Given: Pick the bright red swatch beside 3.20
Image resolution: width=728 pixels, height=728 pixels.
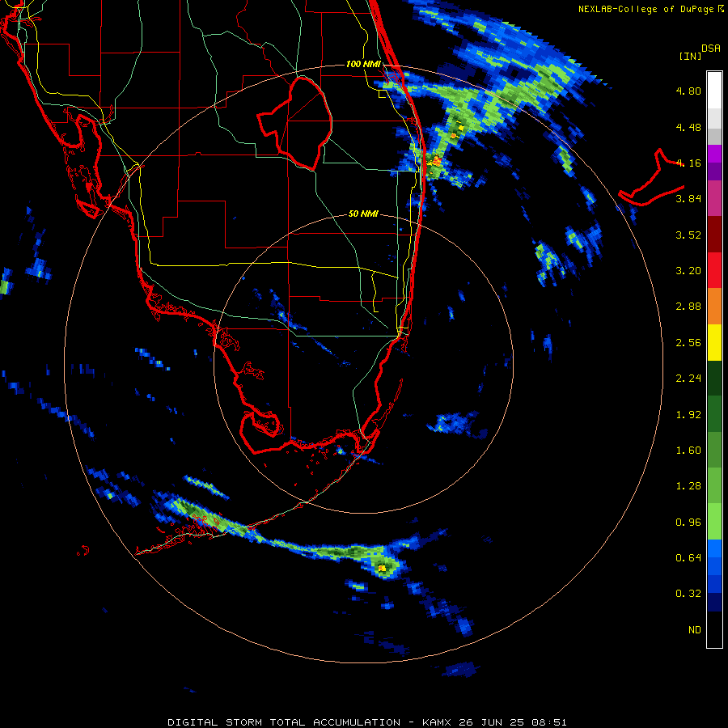Looking at the screenshot, I should coord(714,270).
